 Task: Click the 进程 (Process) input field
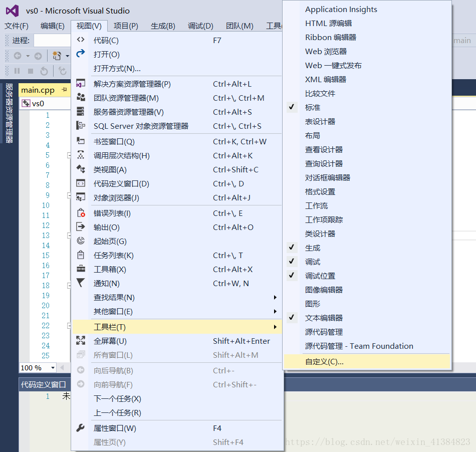52,41
